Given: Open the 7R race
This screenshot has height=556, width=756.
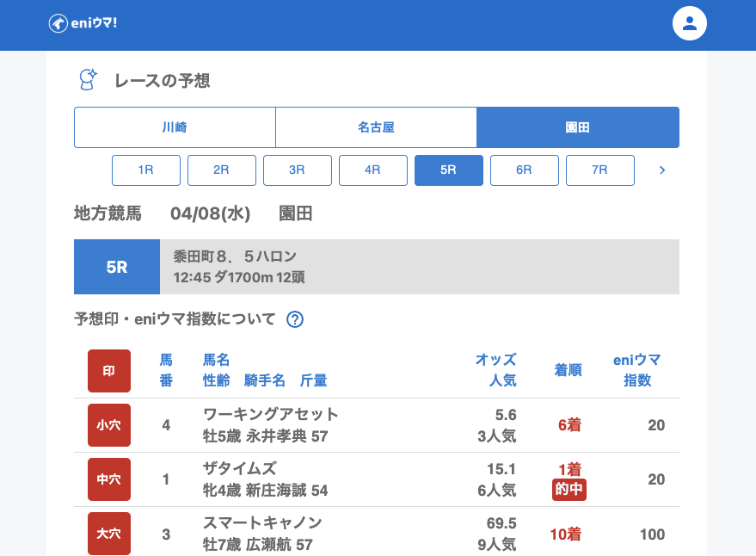Looking at the screenshot, I should (600, 170).
